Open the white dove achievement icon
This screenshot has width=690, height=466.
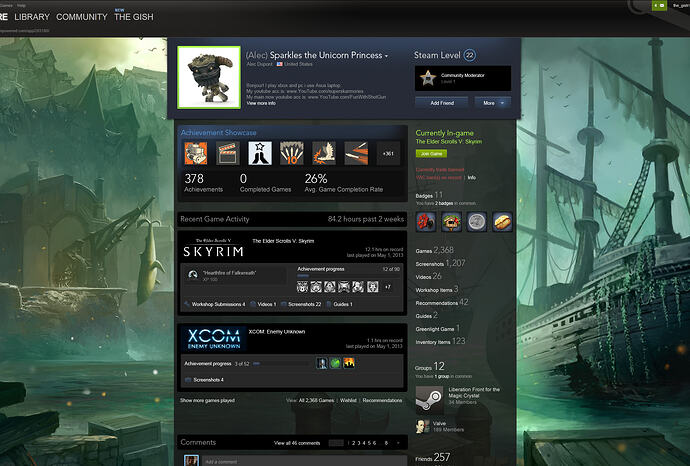[324, 153]
